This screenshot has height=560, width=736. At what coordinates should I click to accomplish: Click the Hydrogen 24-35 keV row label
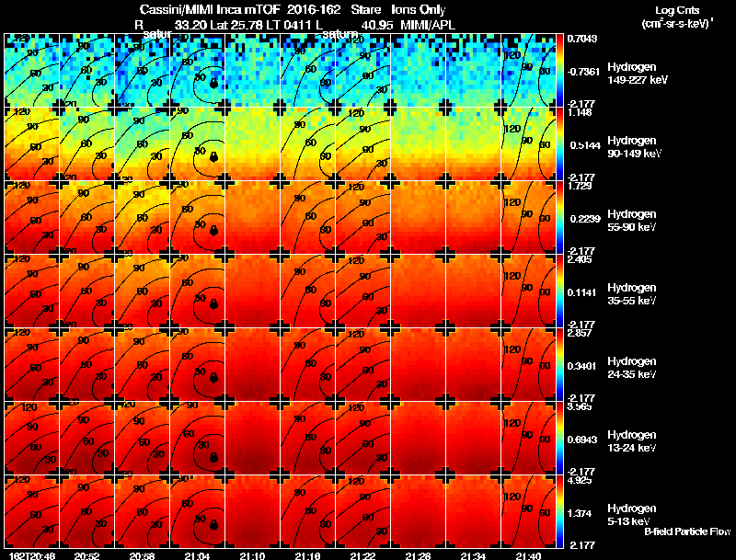(632, 368)
